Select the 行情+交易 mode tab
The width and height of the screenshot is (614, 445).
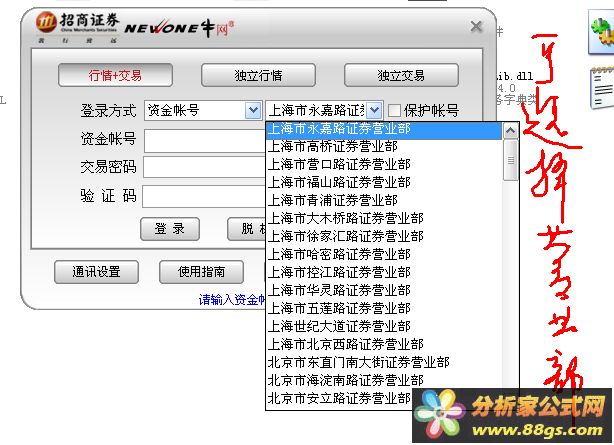pos(115,75)
